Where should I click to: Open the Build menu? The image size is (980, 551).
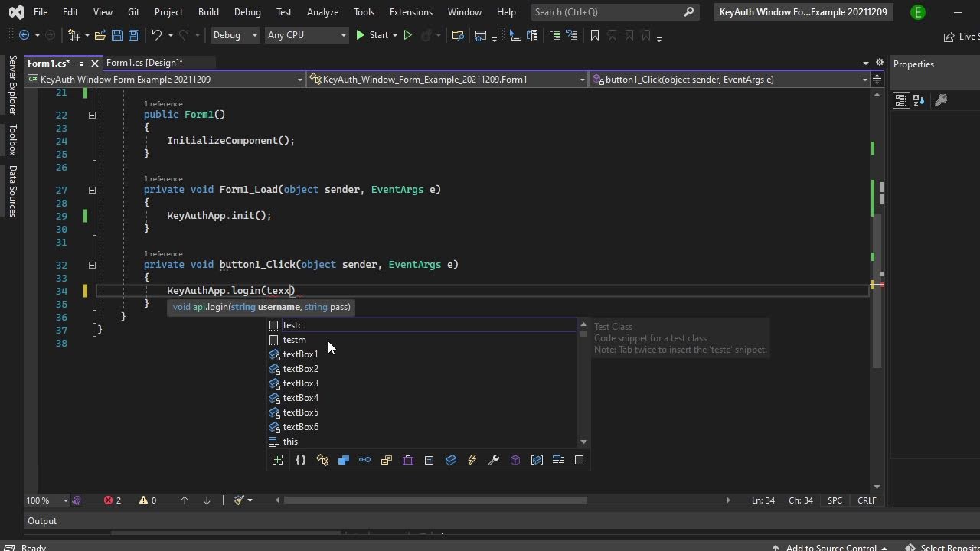coord(208,12)
